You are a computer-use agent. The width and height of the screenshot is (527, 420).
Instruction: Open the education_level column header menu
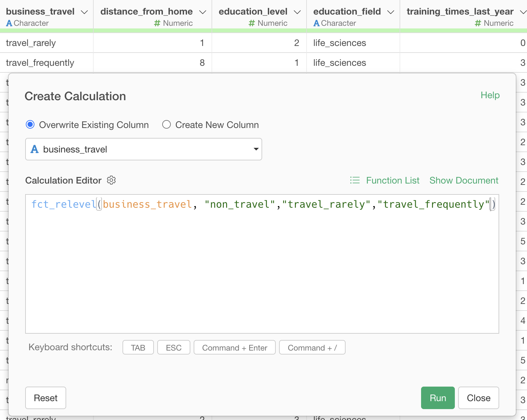(x=297, y=12)
